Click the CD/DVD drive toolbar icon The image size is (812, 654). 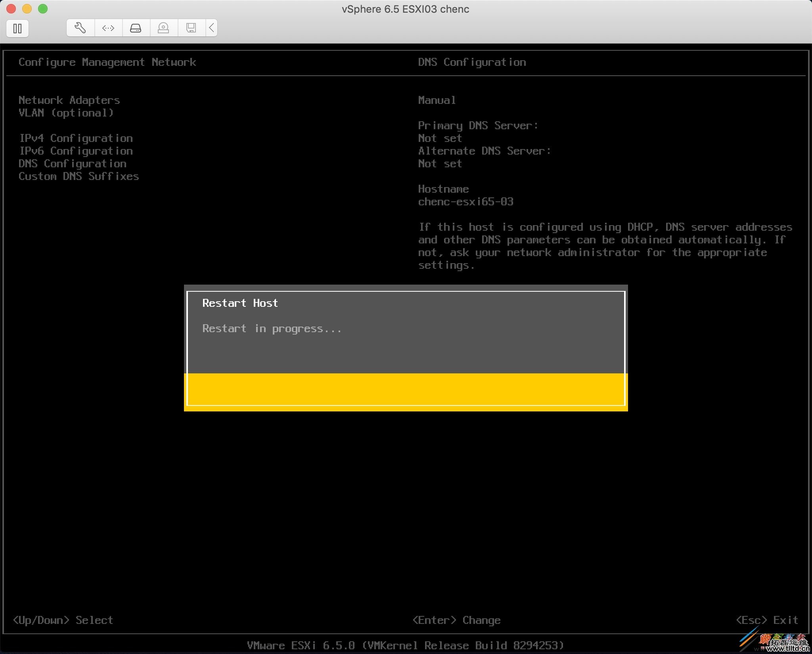coord(163,28)
